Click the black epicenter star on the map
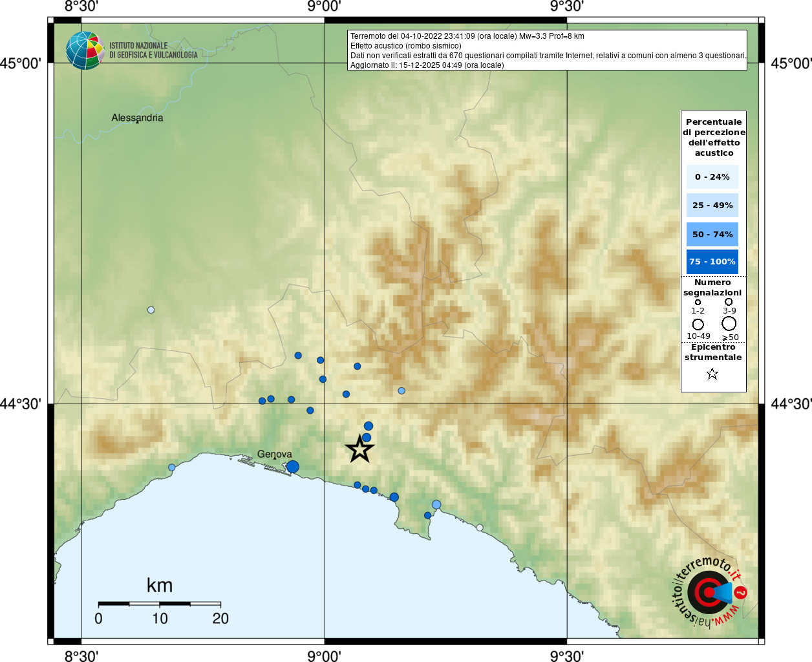This screenshot has height=662, width=812. [360, 449]
